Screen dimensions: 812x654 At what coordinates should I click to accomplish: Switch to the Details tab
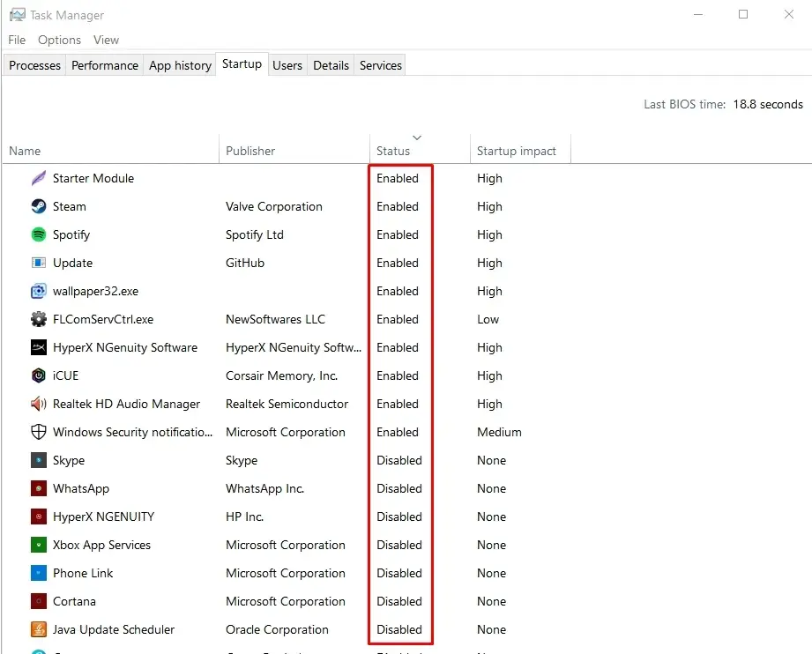point(331,65)
